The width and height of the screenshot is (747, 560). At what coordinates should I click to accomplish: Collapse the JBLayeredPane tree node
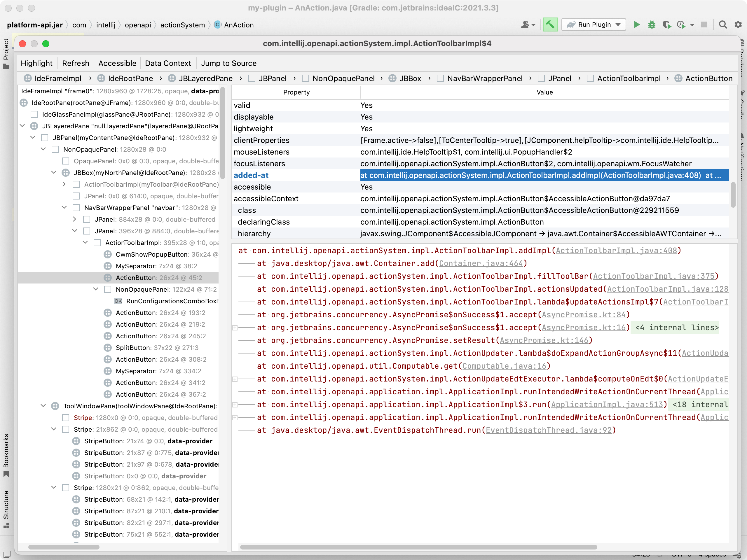pyautogui.click(x=22, y=126)
